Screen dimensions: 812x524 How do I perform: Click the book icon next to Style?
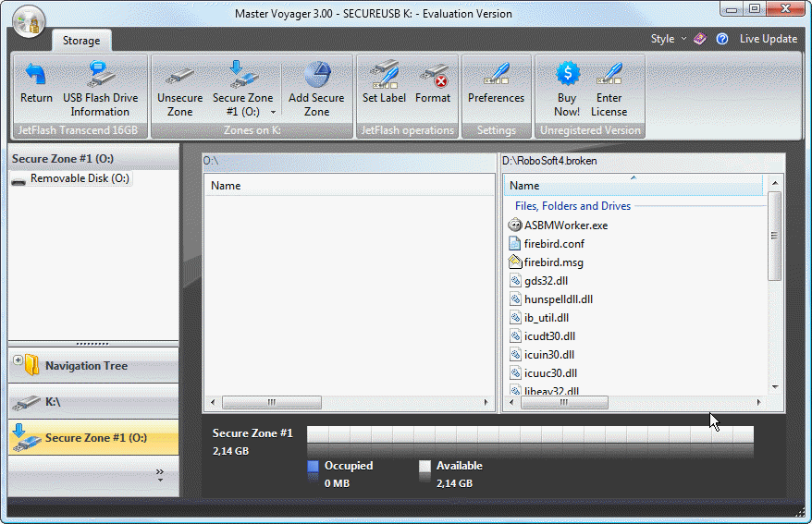pyautogui.click(x=699, y=39)
